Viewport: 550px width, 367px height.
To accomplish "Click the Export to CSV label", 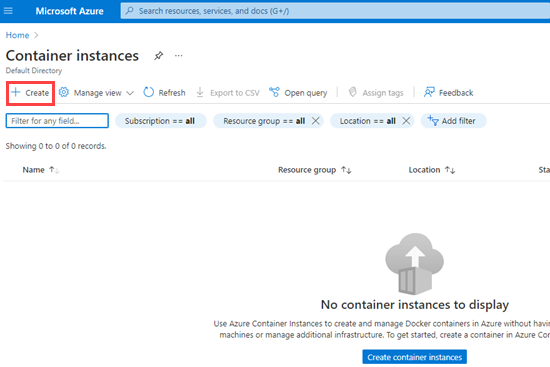I will (x=235, y=93).
